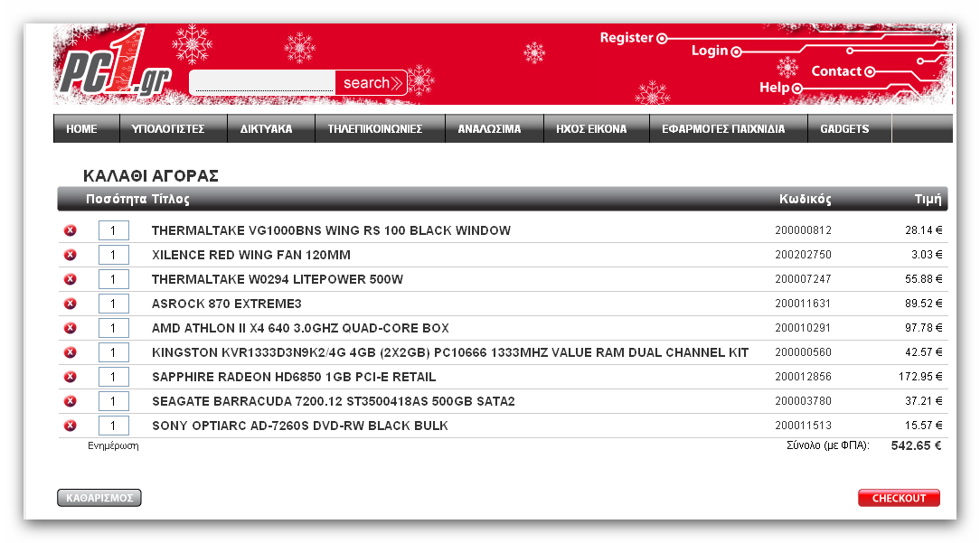Click the Ενημέρωση update link
Viewport: 980px width, 543px height.
tap(113, 446)
